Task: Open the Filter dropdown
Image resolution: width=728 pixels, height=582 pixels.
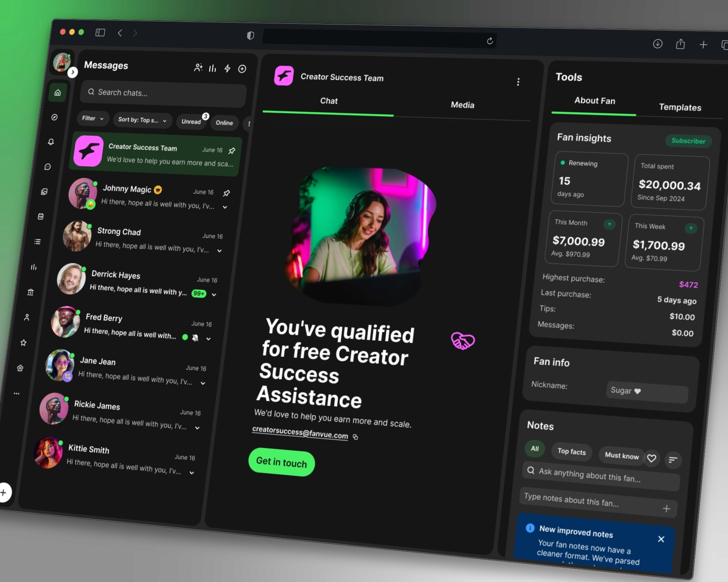Action: point(93,118)
